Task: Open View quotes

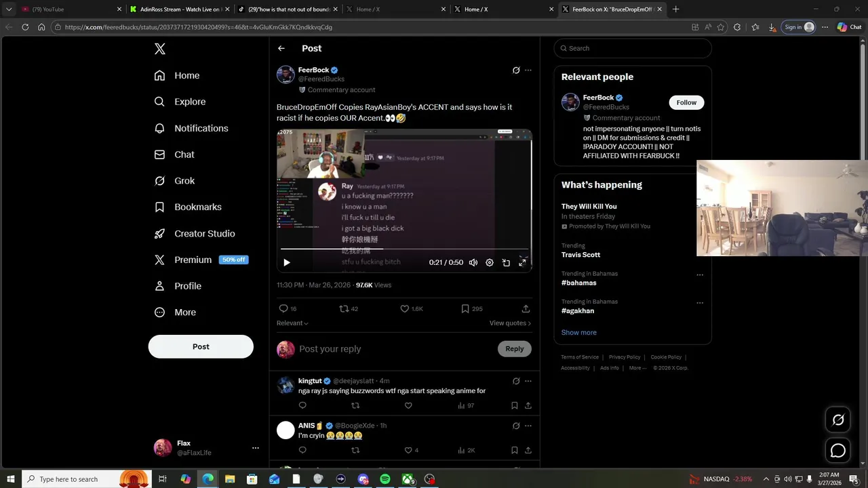Action: (510, 323)
